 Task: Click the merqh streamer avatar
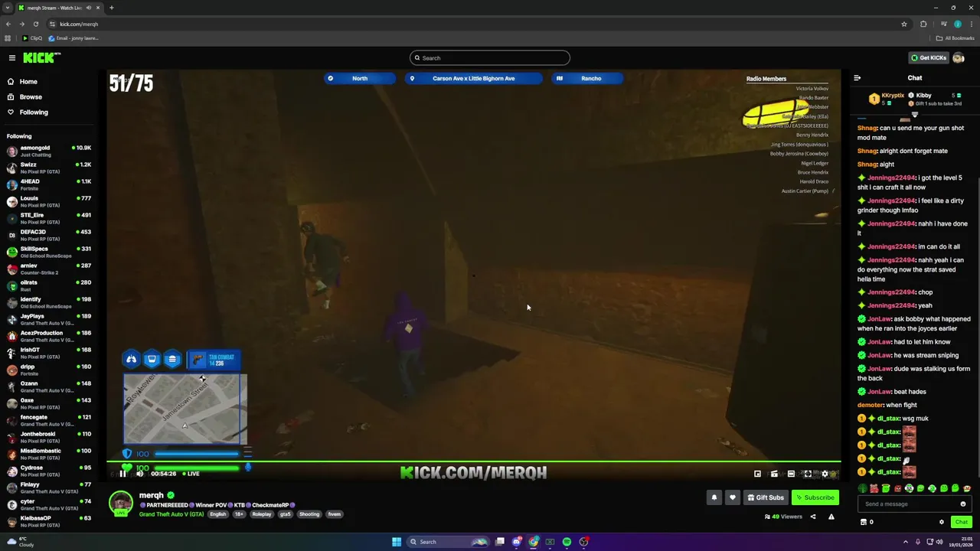click(x=120, y=503)
